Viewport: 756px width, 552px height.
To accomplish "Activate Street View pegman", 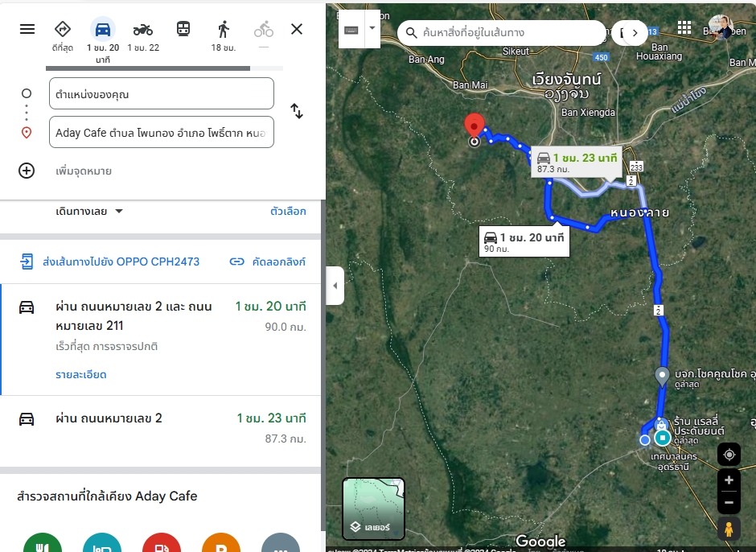I will pyautogui.click(x=729, y=529).
